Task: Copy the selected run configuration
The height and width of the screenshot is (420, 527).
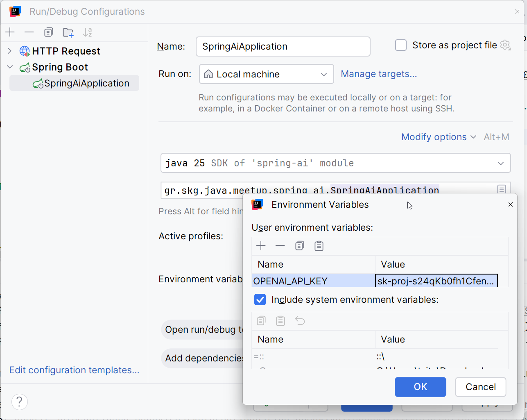Action: point(49,32)
